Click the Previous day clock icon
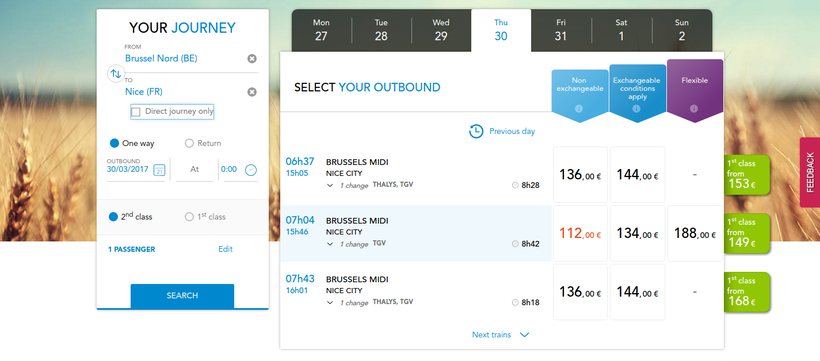The width and height of the screenshot is (820, 361). [476, 131]
